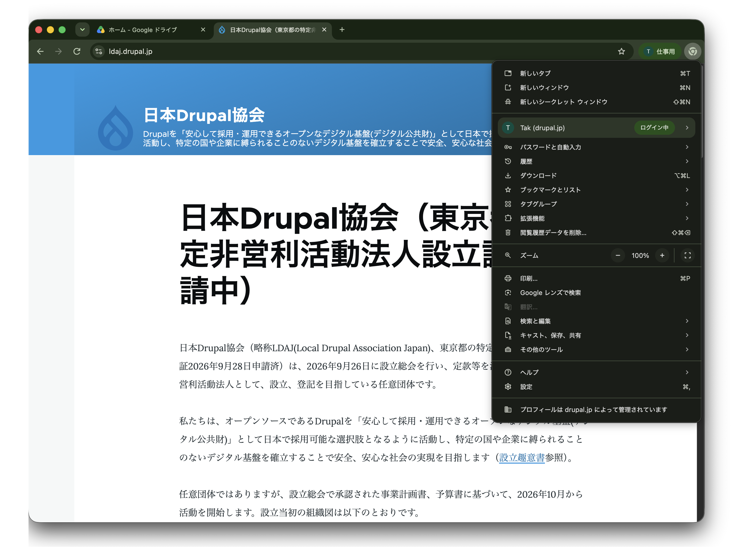Click the 100% zoom value
The width and height of the screenshot is (733, 560).
click(640, 256)
